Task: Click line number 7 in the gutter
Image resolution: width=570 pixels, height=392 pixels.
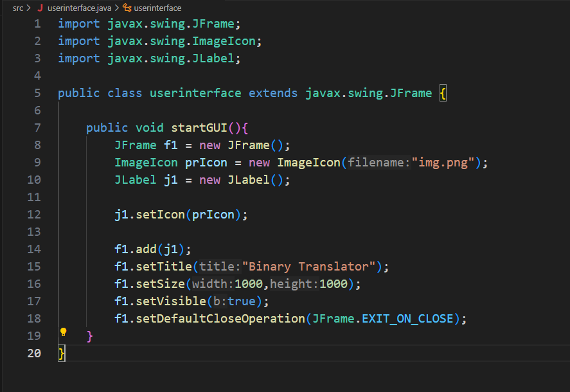Action: tap(37, 128)
